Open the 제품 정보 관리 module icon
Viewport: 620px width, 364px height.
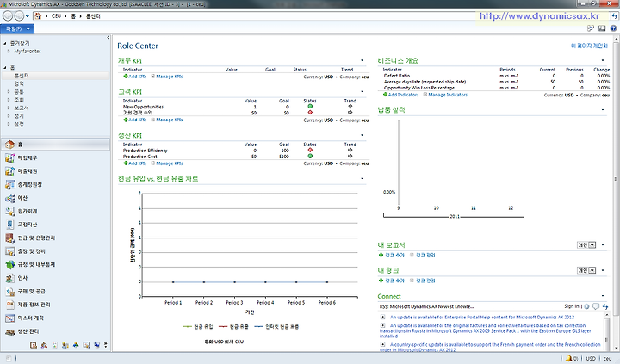9,305
